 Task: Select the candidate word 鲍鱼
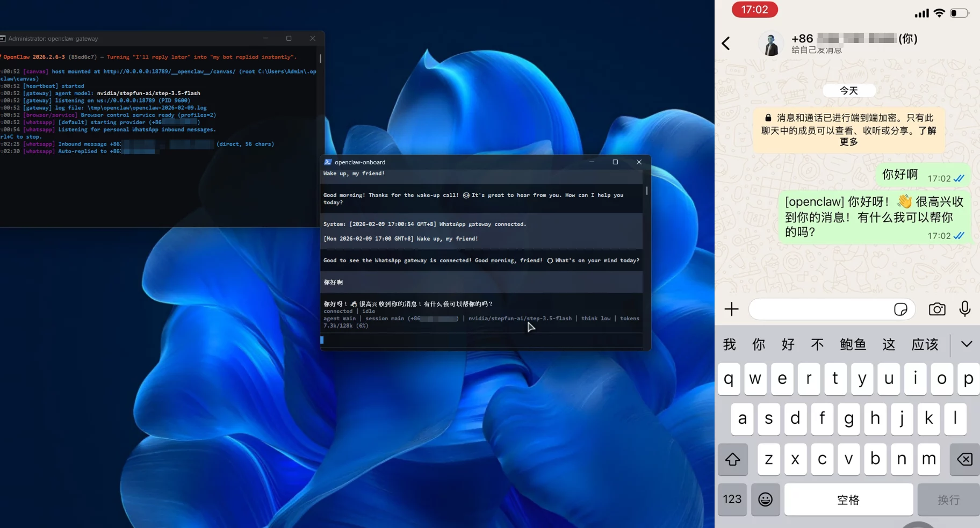pos(853,344)
